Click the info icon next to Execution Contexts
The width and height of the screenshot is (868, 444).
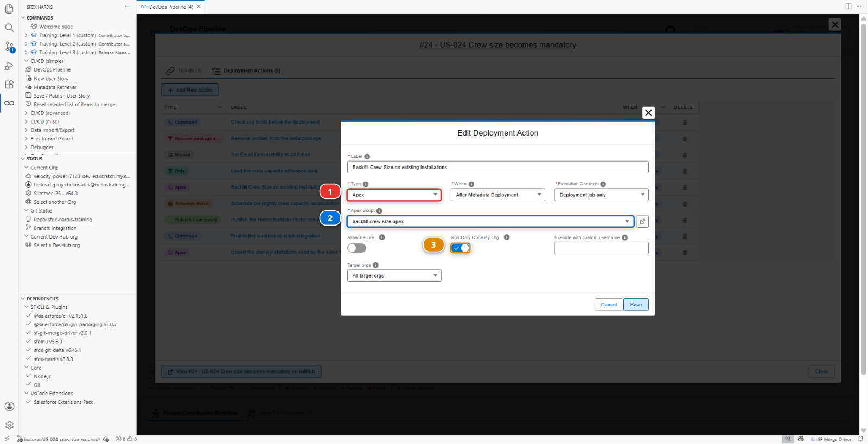(x=603, y=184)
